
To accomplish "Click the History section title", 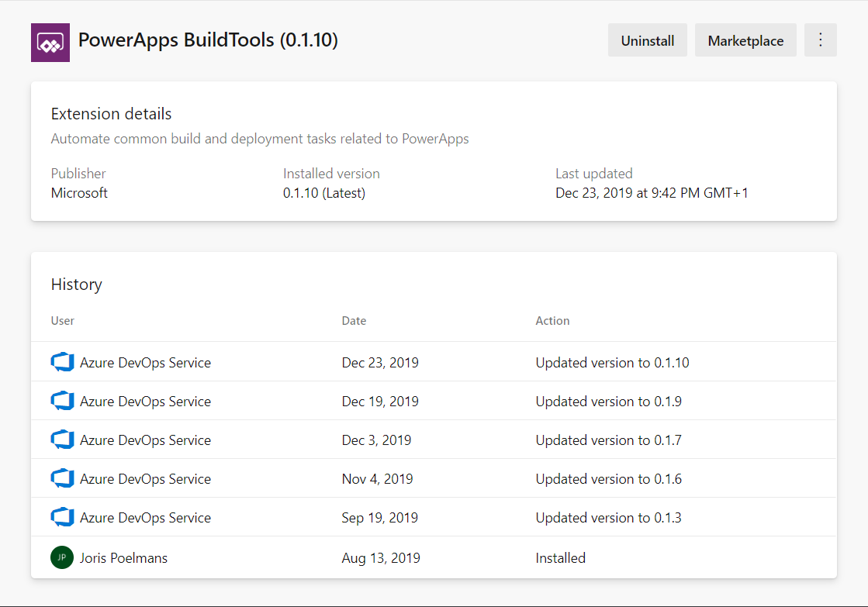I will (76, 285).
